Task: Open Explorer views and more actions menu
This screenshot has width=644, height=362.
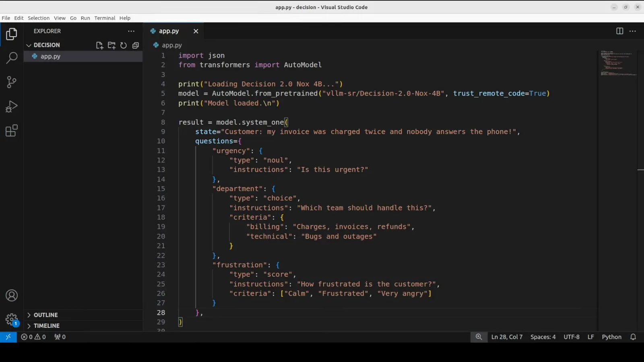Action: [131, 31]
